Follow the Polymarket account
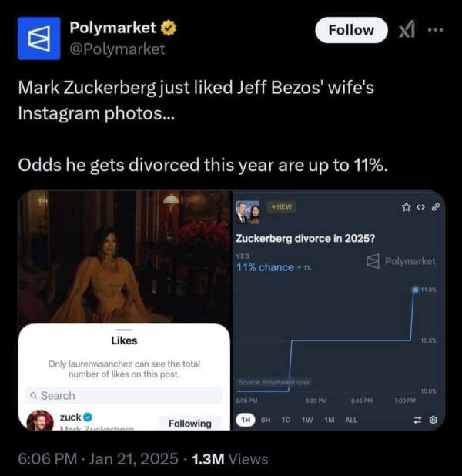Screen dimensions: 462x476 click(x=351, y=30)
